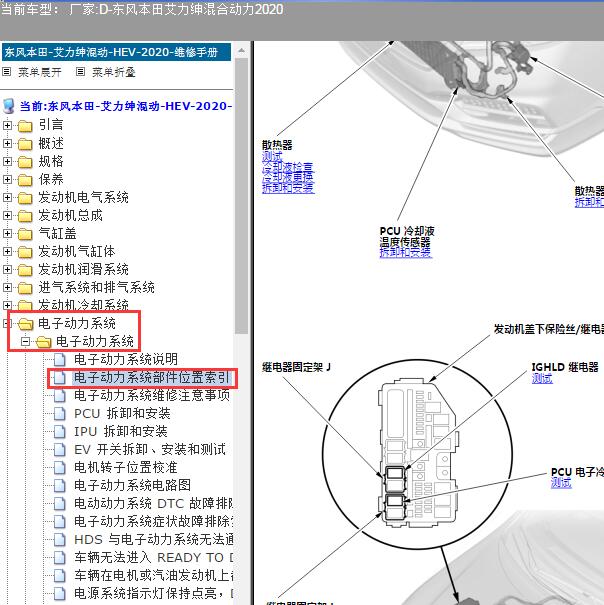This screenshot has height=605, width=604.
Task: Expand the 引言 tree node
Action: pyautogui.click(x=7, y=125)
